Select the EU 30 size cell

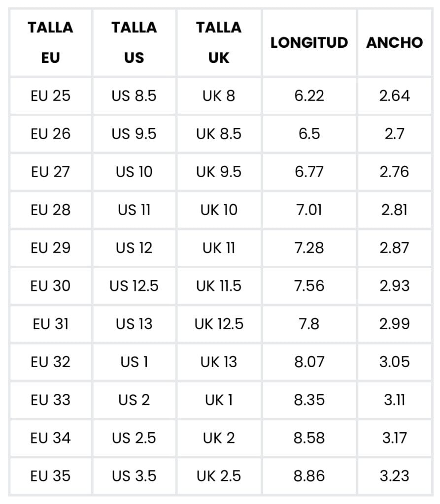click(x=50, y=286)
